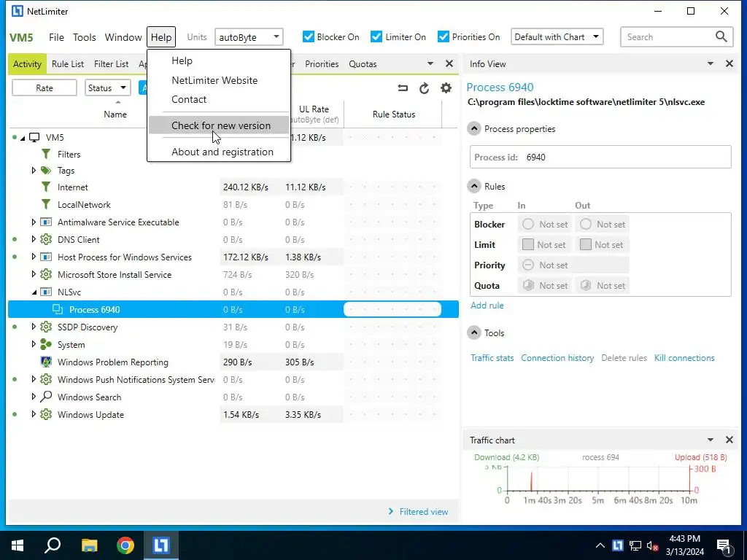Open the Units autoByte dropdown
The image size is (747, 560).
pos(249,36)
